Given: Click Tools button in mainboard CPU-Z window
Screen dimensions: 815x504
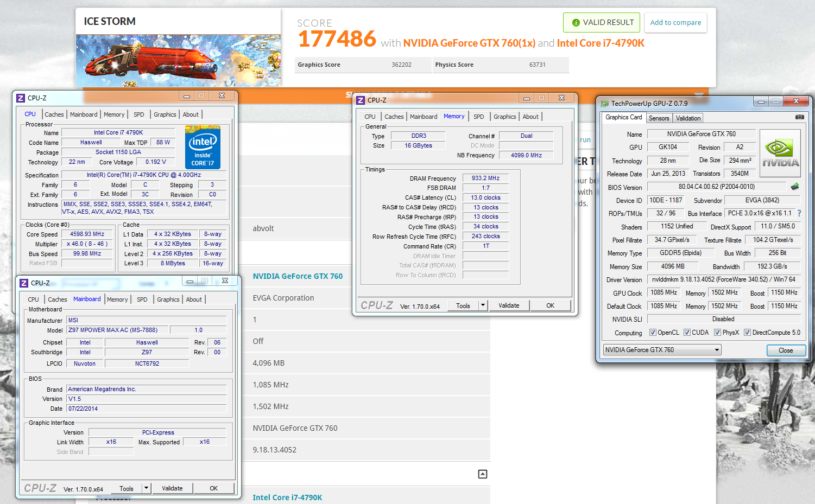Looking at the screenshot, I should click(127, 488).
